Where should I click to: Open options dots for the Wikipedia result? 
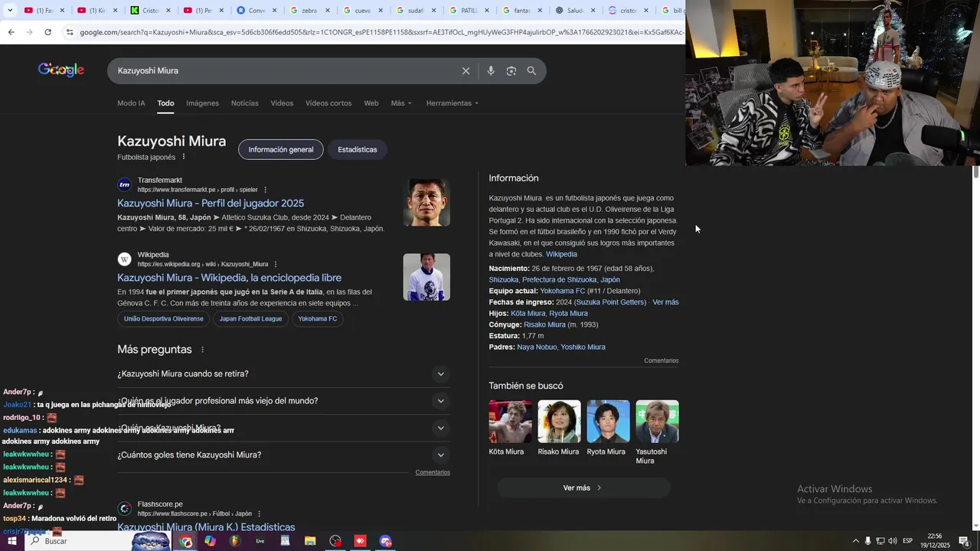pyautogui.click(x=276, y=264)
